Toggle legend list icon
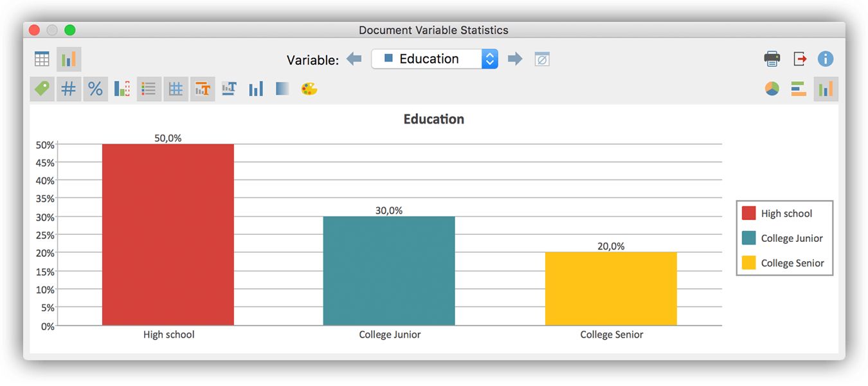This screenshot has height=386, width=868. click(149, 89)
